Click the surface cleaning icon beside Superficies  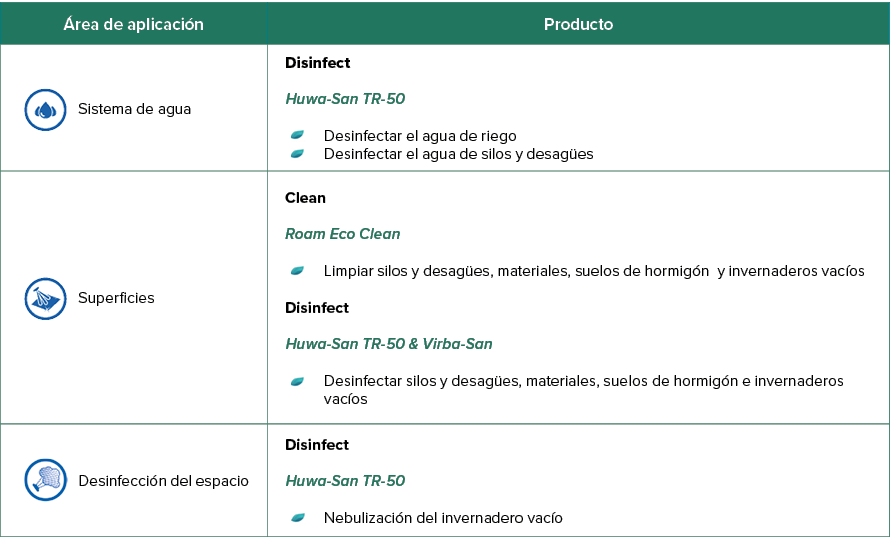click(46, 299)
